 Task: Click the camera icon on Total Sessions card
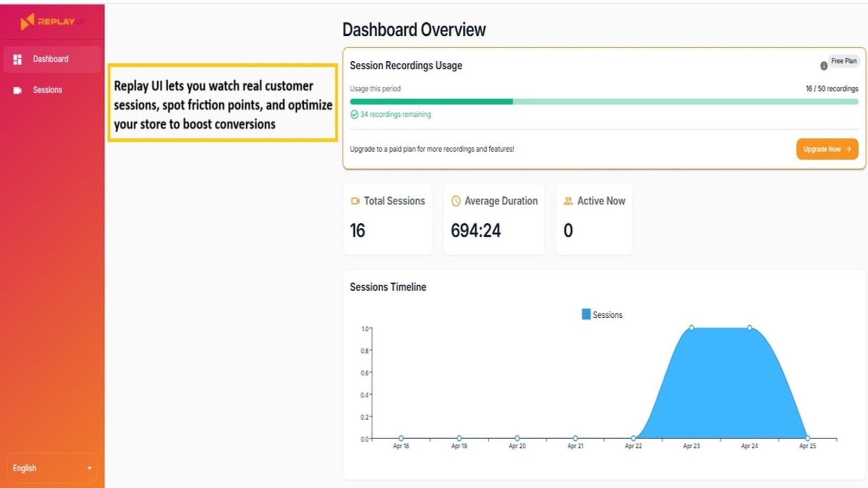click(x=355, y=201)
